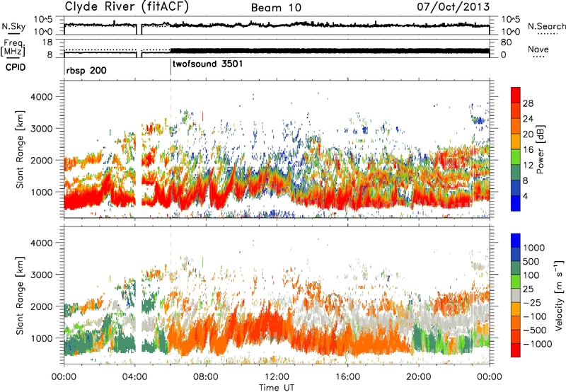Image resolution: width=566 pixels, height=392 pixels.
Task: Click the "12:00" time axis tick label
Action: click(x=277, y=377)
